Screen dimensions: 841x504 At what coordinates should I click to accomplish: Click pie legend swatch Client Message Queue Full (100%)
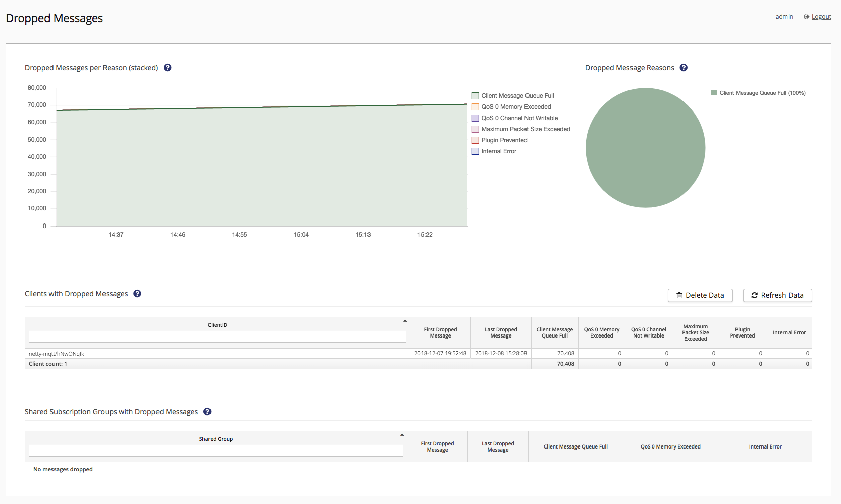click(x=714, y=93)
